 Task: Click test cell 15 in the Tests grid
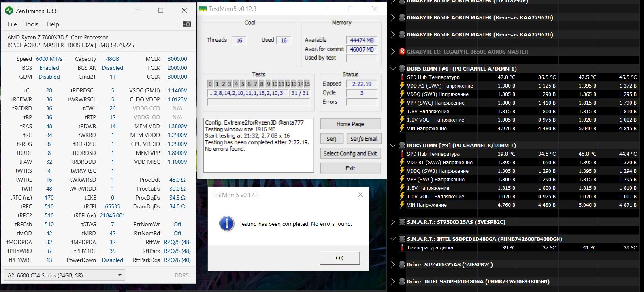click(307, 84)
